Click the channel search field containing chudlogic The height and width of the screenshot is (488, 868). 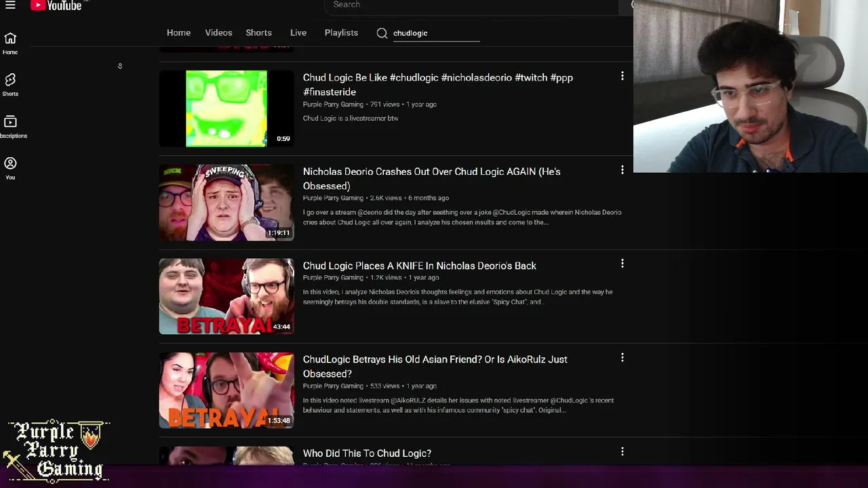[x=436, y=33]
